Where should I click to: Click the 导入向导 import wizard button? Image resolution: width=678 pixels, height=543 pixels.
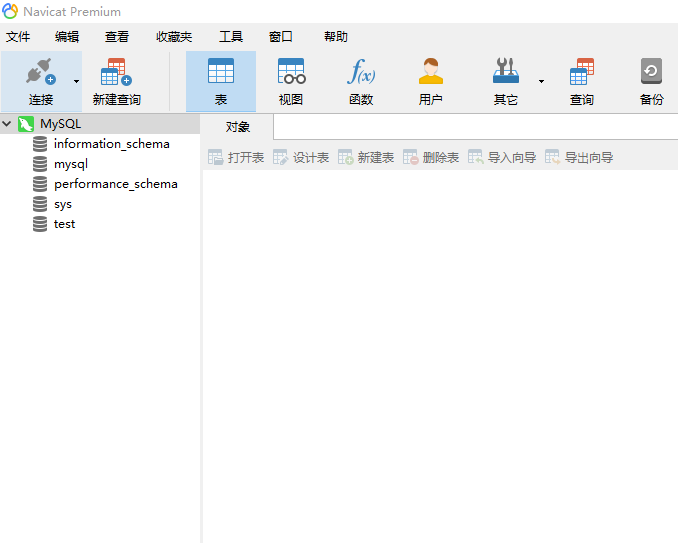[x=502, y=158]
